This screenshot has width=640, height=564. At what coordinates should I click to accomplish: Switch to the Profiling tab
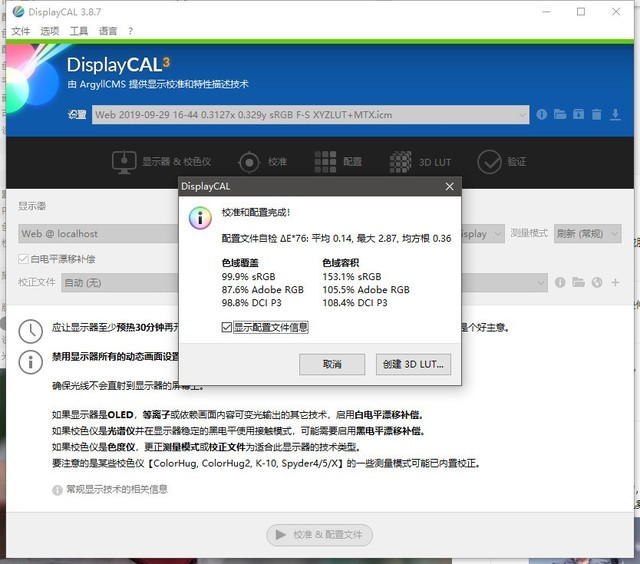click(x=338, y=162)
